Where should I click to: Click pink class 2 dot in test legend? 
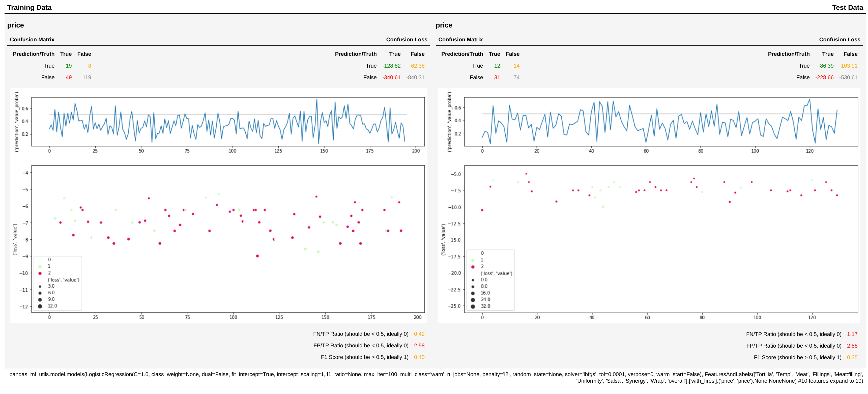tap(473, 267)
